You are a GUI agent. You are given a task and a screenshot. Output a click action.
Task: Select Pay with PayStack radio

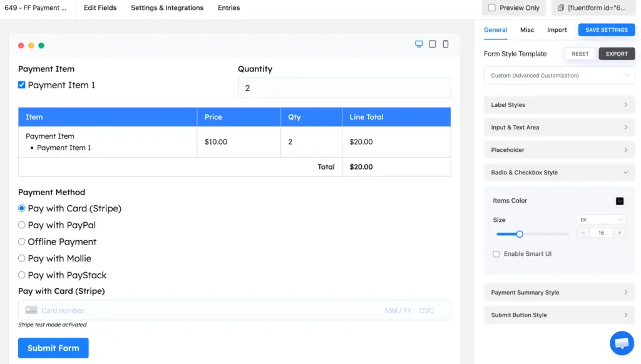pyautogui.click(x=22, y=275)
